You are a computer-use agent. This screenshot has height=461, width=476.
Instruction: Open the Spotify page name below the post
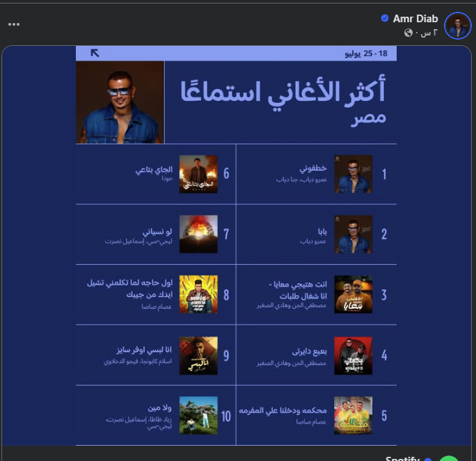[x=402, y=458]
